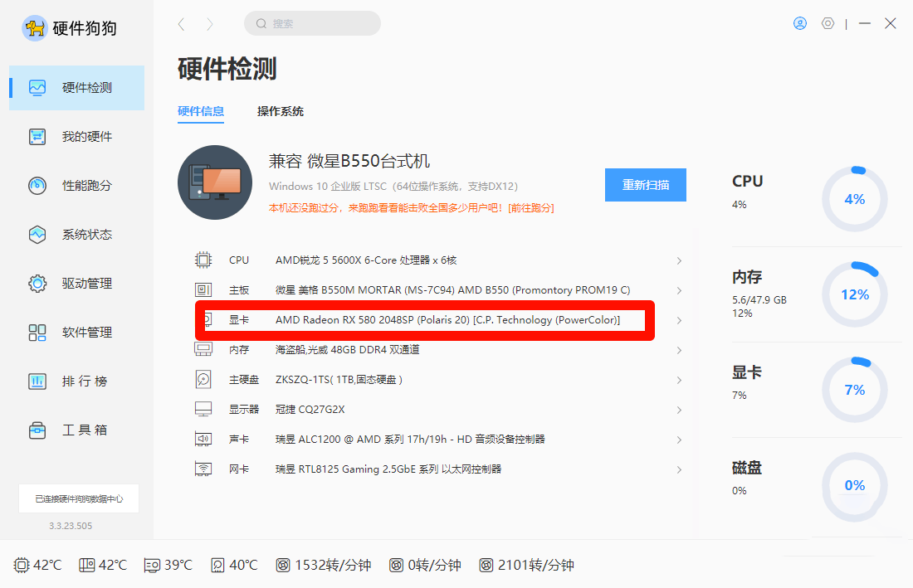The height and width of the screenshot is (588, 913).
Task: Click the 重新扫描 button
Action: click(x=646, y=185)
